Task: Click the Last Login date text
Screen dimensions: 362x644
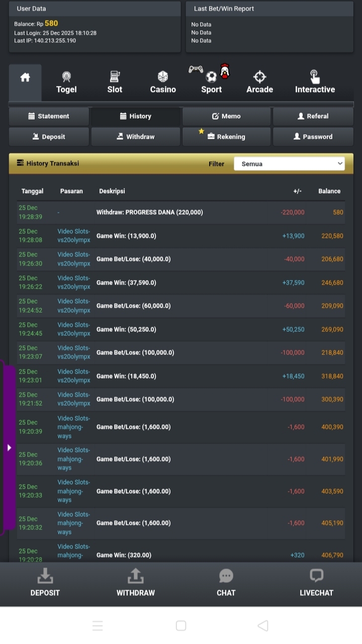Action: pos(55,33)
